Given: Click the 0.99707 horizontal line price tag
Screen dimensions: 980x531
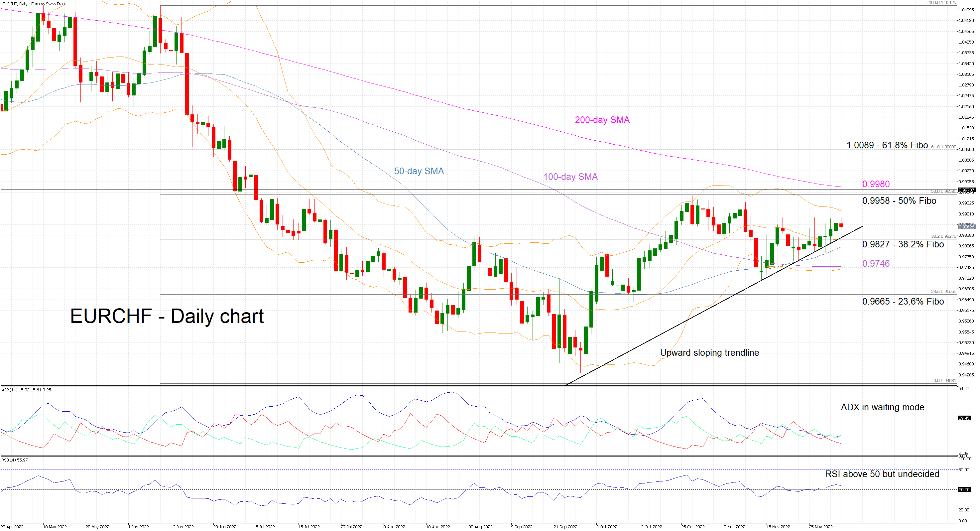Looking at the screenshot, I should tap(966, 190).
